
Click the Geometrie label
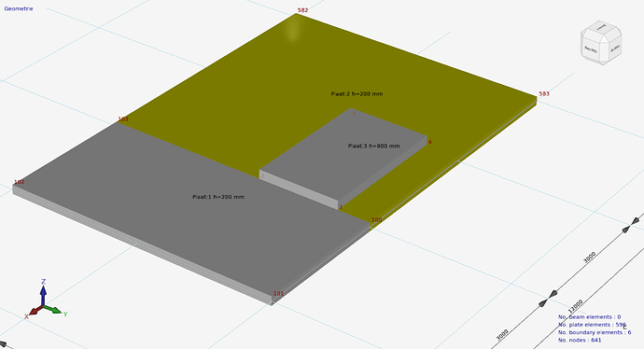pos(19,8)
